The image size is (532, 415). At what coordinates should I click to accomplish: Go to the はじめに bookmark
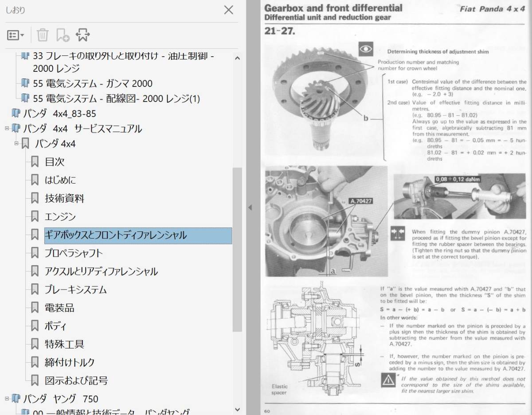(x=60, y=180)
